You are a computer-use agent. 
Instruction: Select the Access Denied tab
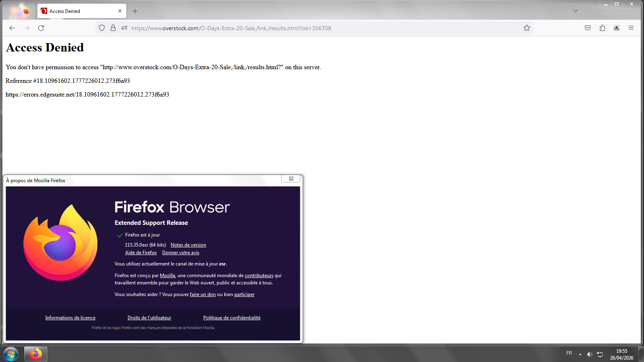[82, 11]
